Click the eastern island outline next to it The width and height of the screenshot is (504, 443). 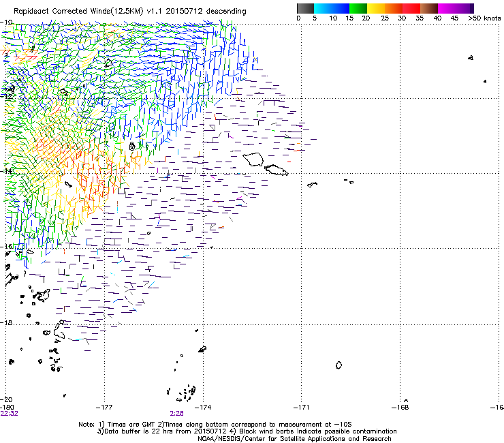[277, 170]
